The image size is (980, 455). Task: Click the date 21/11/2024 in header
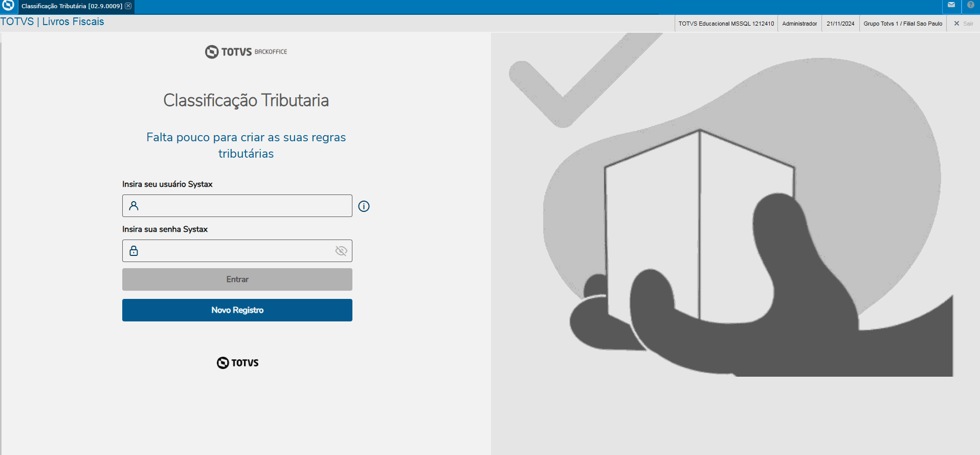pos(840,24)
